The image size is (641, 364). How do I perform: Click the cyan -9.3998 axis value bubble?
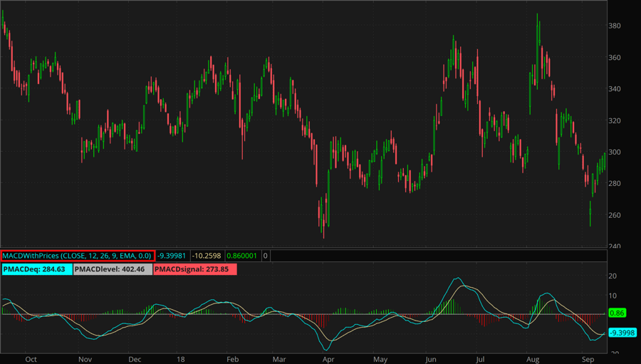622,333
